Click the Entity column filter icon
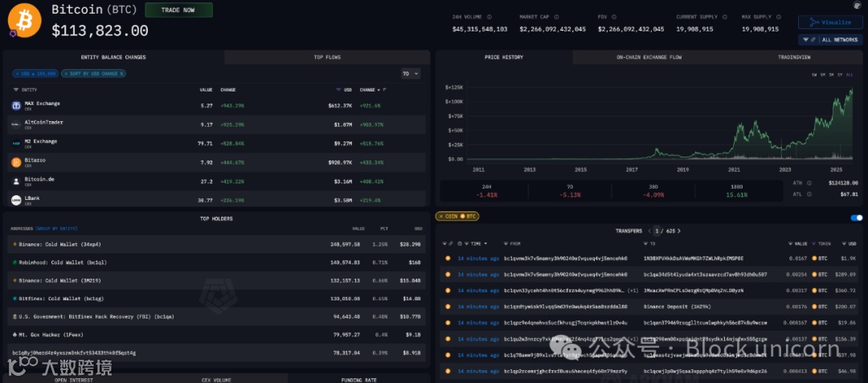Image resolution: width=868 pixels, height=383 pixels. [x=16, y=90]
